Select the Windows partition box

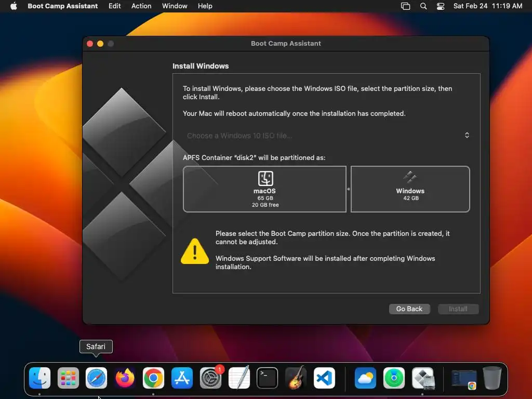(x=410, y=189)
